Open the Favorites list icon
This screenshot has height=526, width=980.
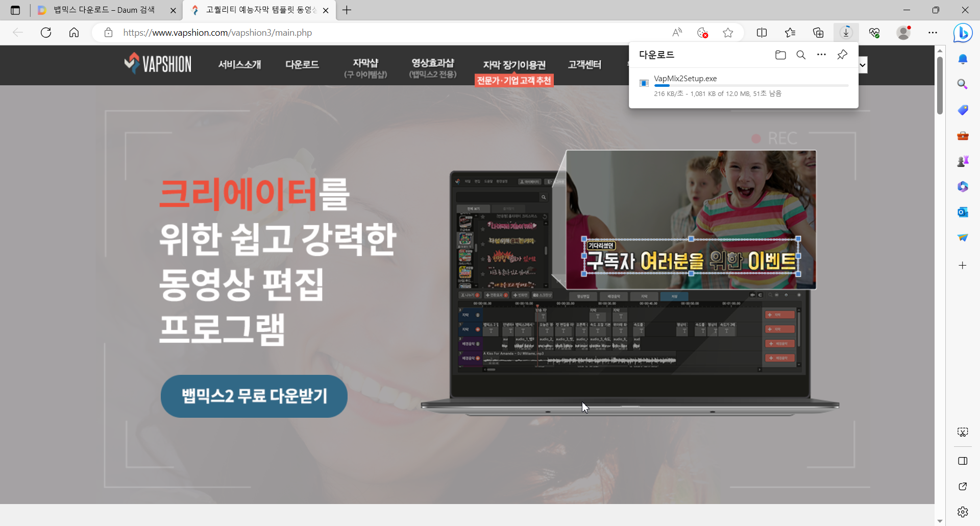[x=790, y=33]
